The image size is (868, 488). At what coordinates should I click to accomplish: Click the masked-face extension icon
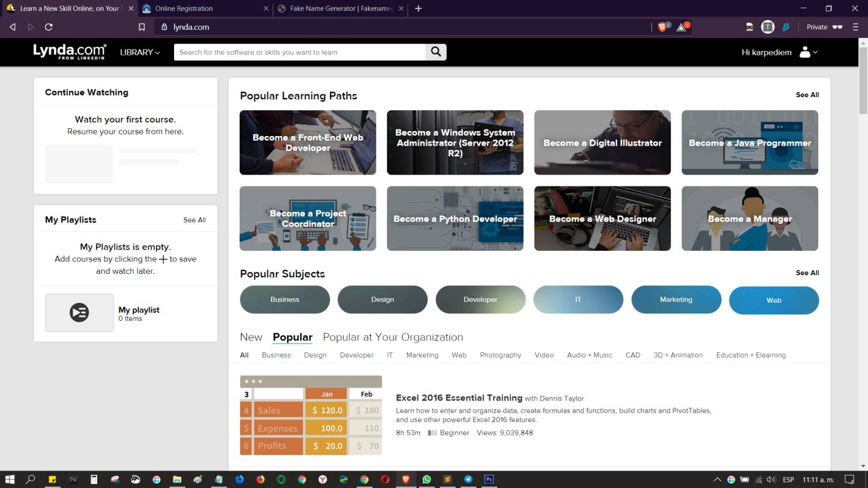tap(749, 27)
